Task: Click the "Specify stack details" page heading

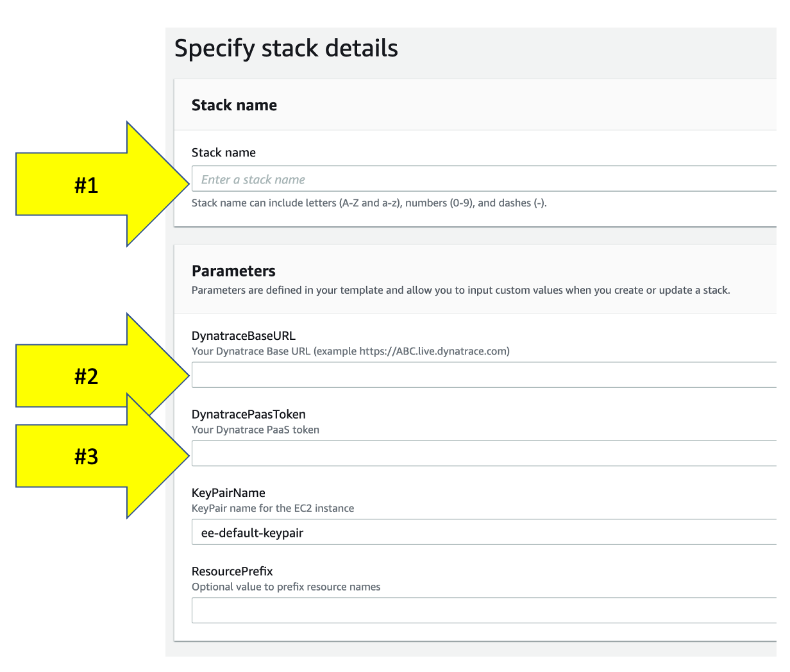Action: click(x=286, y=49)
